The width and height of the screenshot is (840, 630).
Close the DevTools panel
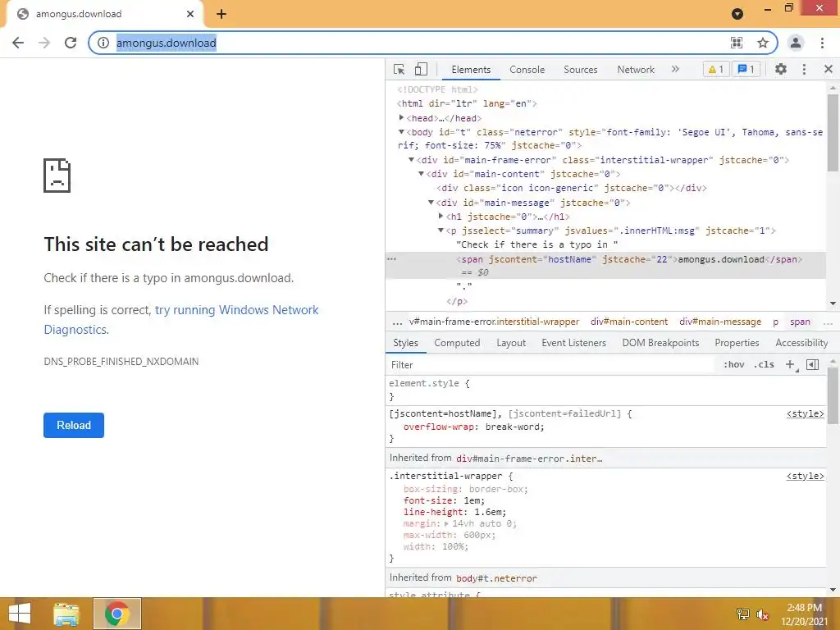point(829,69)
